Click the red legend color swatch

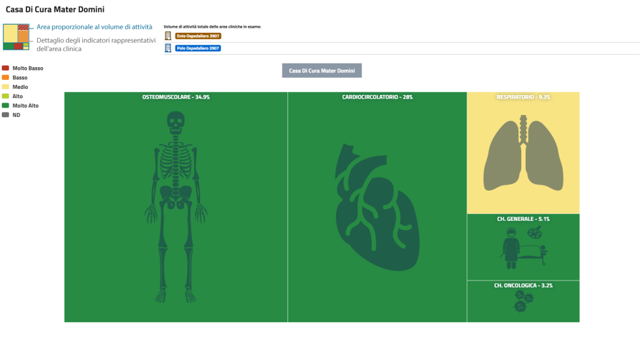[6, 68]
